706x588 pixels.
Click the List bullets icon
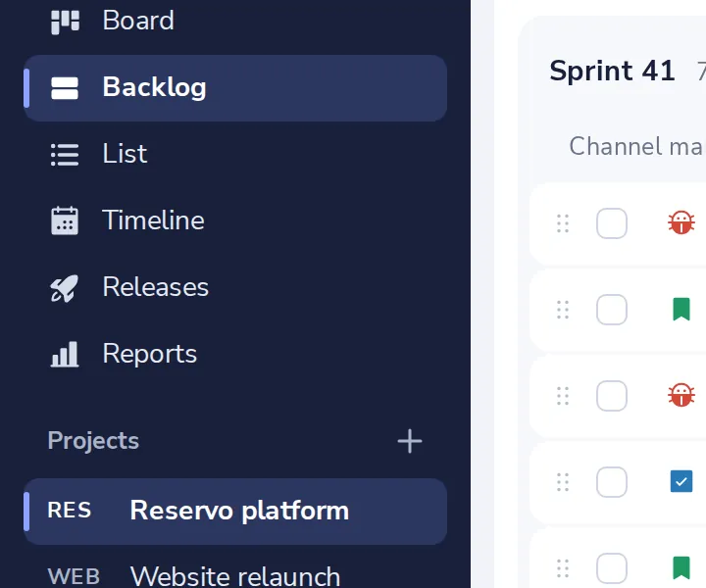tap(65, 155)
